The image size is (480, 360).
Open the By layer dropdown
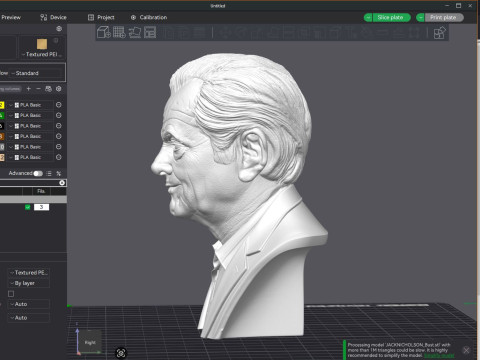(x=29, y=283)
